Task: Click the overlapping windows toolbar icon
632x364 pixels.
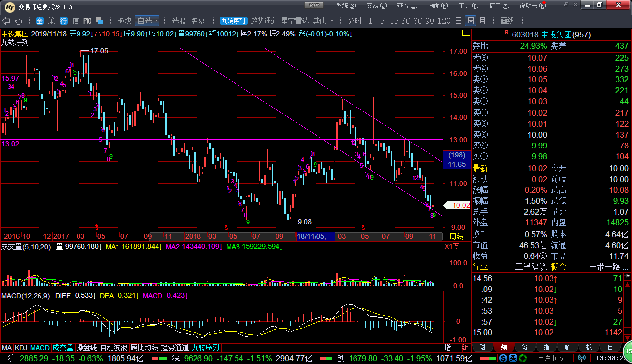Action: [x=99, y=21]
